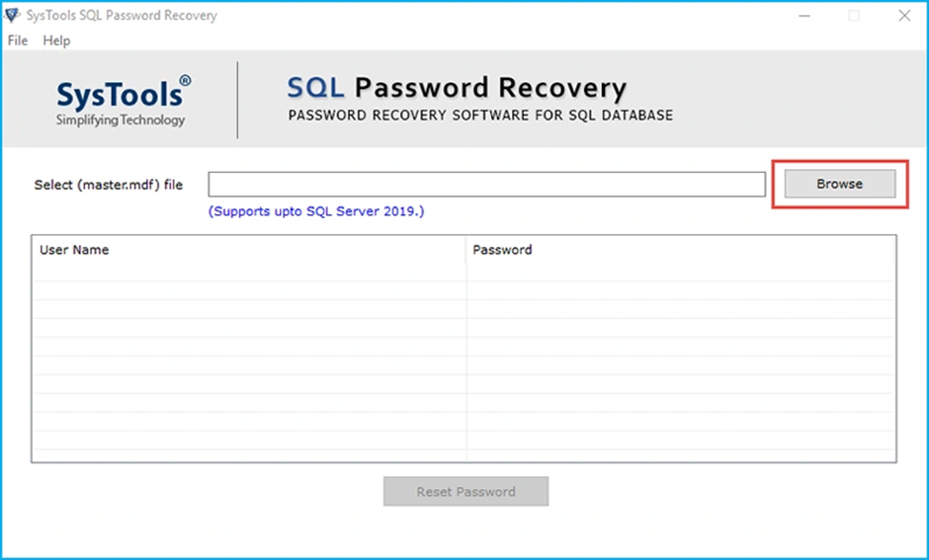Screen dimensions: 929x560
Task: Open the File menu
Action: pos(18,40)
